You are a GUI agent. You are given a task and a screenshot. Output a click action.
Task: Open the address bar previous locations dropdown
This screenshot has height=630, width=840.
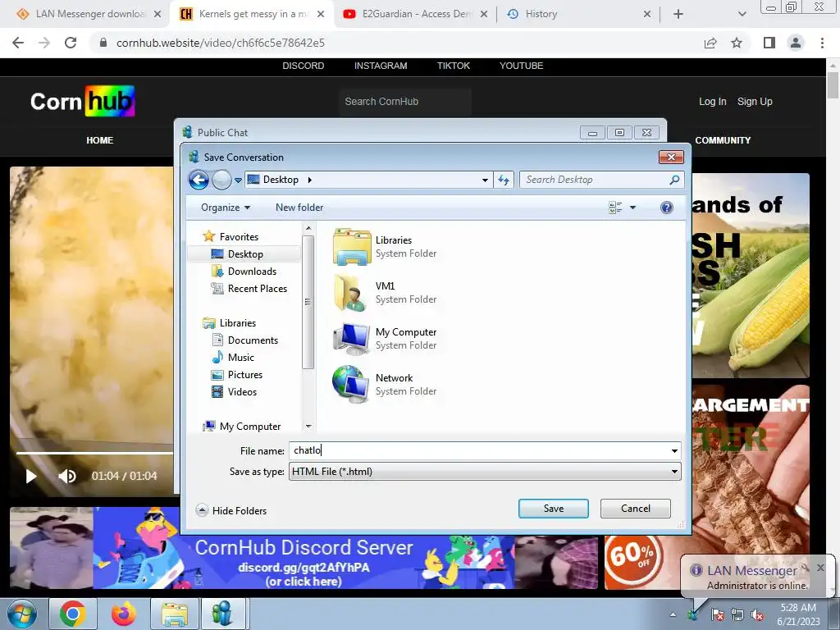click(x=485, y=180)
